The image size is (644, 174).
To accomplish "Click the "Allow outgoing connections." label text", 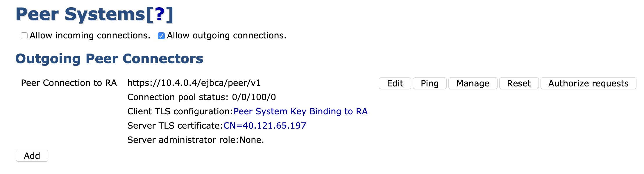I will pyautogui.click(x=226, y=35).
